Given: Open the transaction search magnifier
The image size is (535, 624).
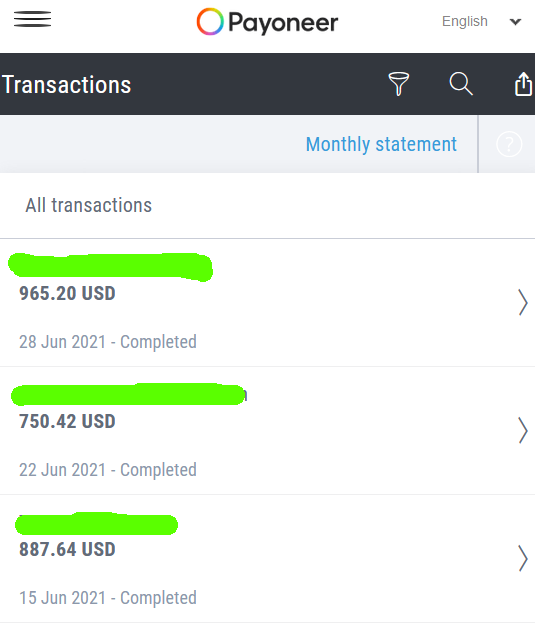Looking at the screenshot, I should click(461, 84).
